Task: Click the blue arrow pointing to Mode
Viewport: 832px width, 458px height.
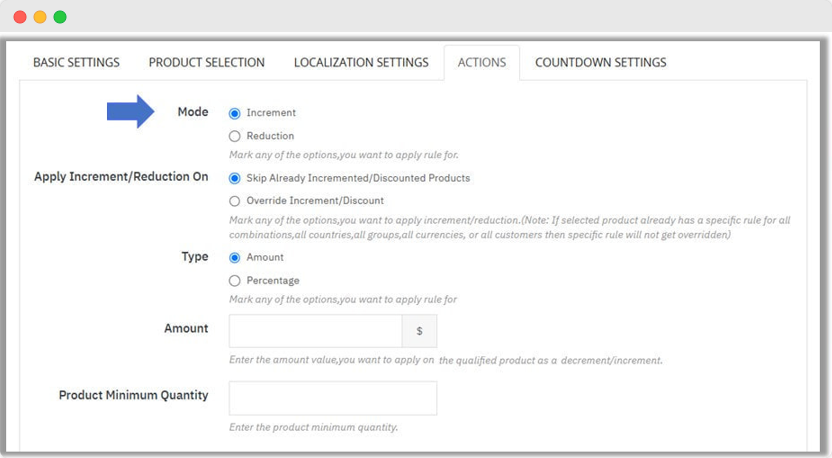Action: click(x=130, y=112)
